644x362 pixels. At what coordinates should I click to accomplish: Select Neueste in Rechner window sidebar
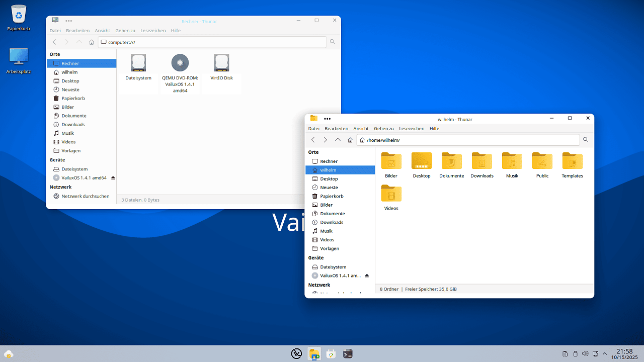click(x=82, y=89)
